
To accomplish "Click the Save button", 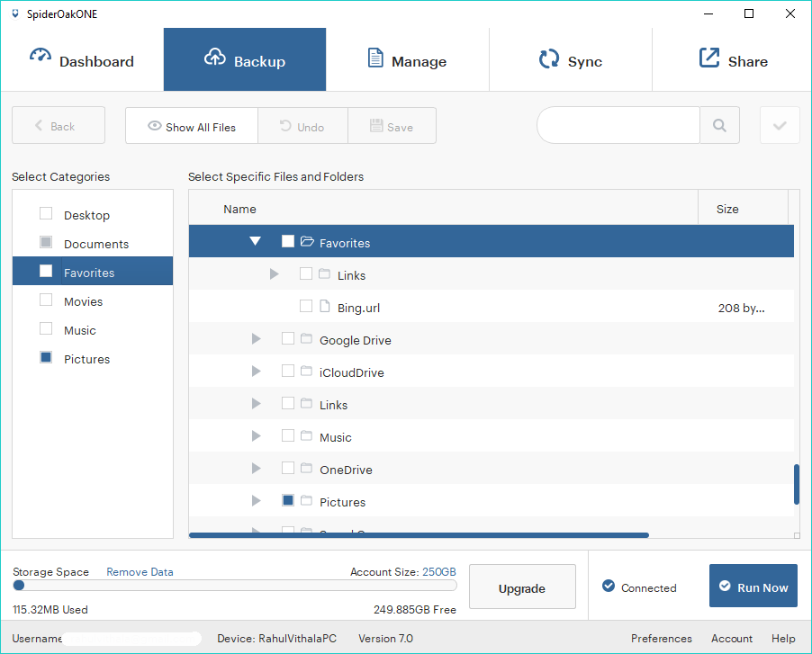I will coord(392,126).
